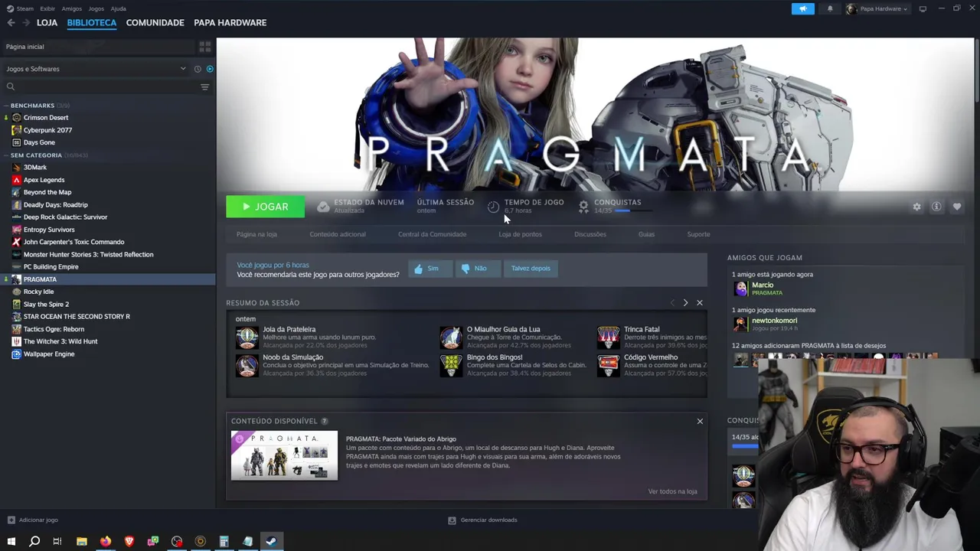The height and width of the screenshot is (551, 980).
Task: Open library advanced filter options icon
Action: 204,86
